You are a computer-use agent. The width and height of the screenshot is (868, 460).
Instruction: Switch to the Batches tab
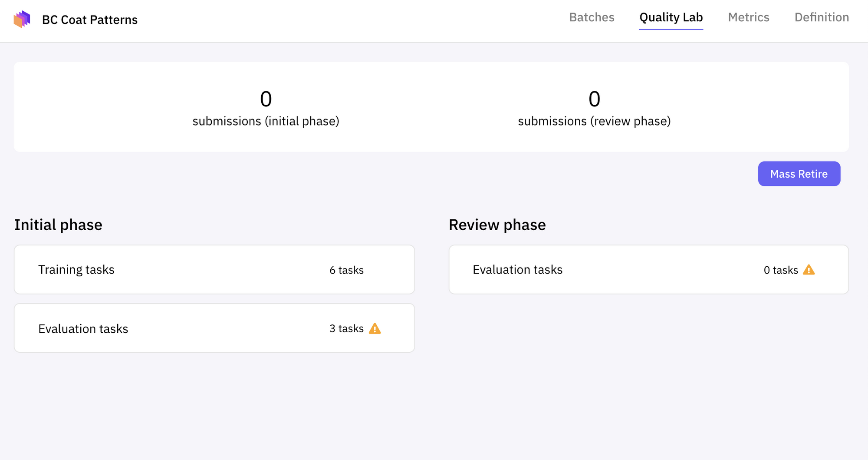click(x=592, y=17)
